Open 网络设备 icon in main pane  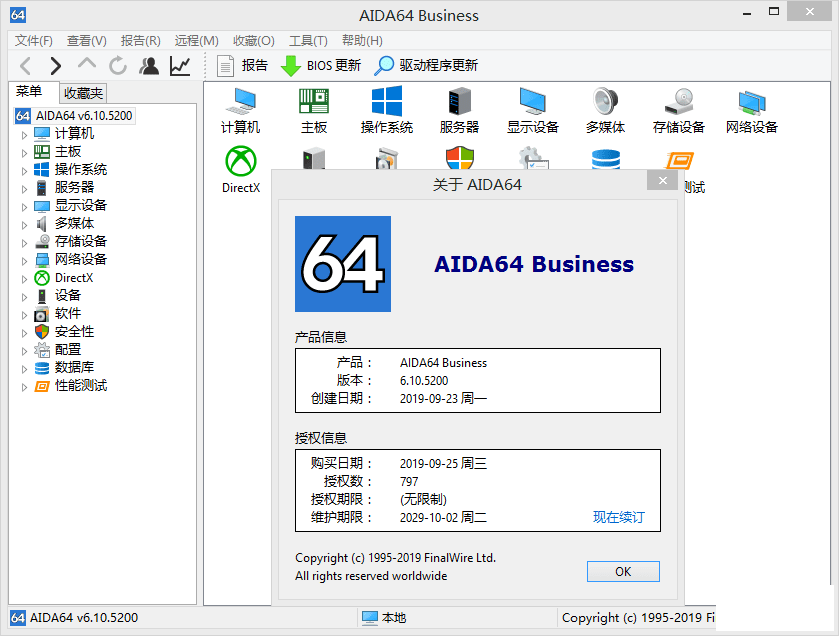tap(751, 111)
